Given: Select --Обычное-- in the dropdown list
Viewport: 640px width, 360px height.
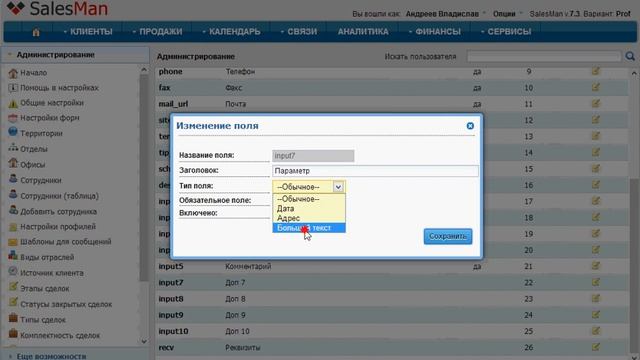Looking at the screenshot, I should (309, 199).
